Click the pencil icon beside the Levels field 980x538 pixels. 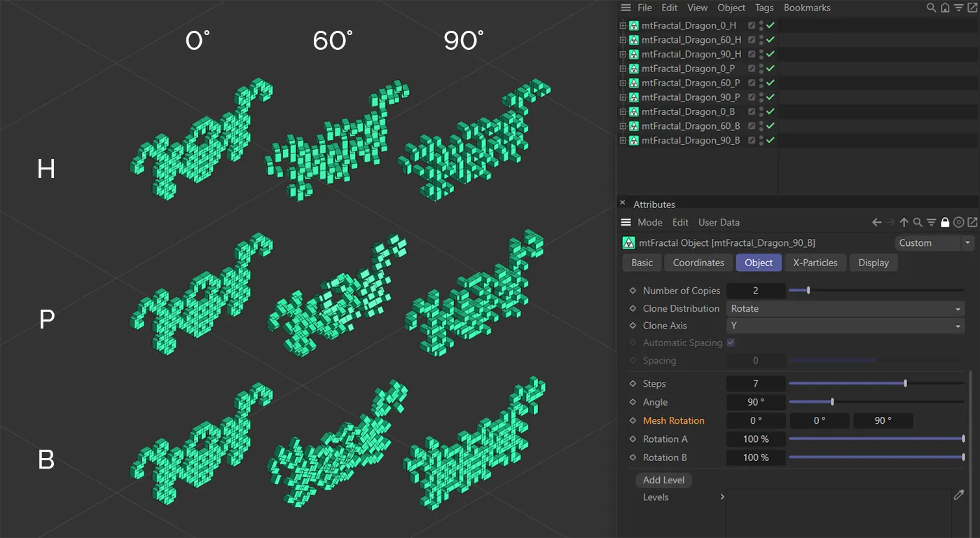pyautogui.click(x=959, y=495)
